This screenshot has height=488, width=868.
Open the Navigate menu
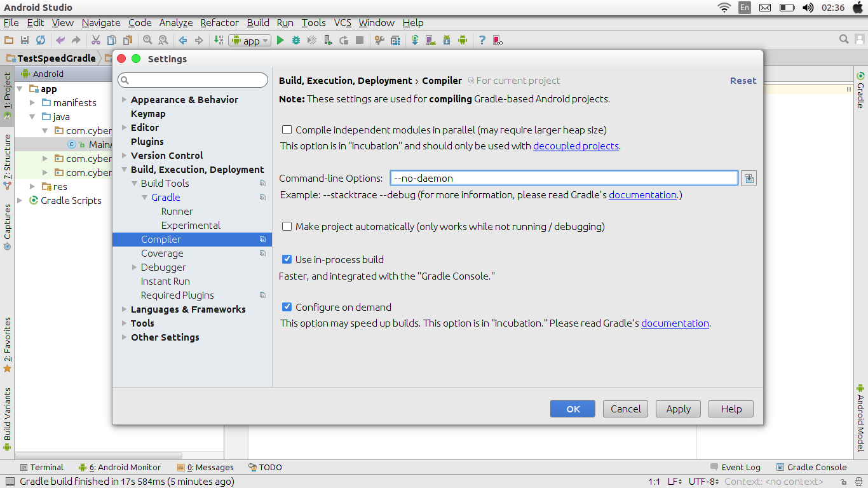click(101, 23)
